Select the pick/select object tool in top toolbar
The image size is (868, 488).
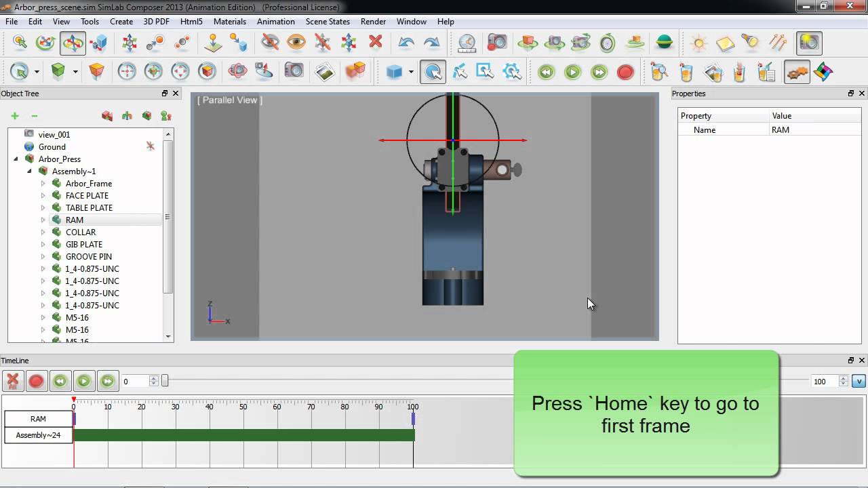[20, 43]
